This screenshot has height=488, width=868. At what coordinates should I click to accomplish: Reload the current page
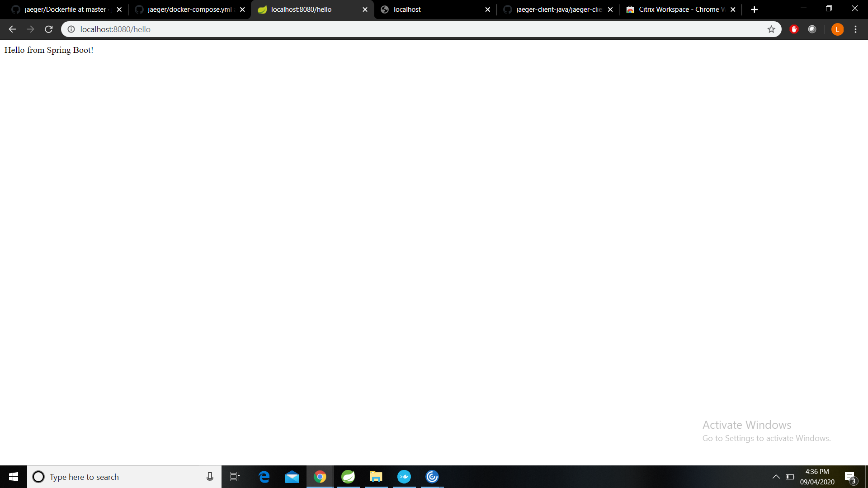(48, 29)
